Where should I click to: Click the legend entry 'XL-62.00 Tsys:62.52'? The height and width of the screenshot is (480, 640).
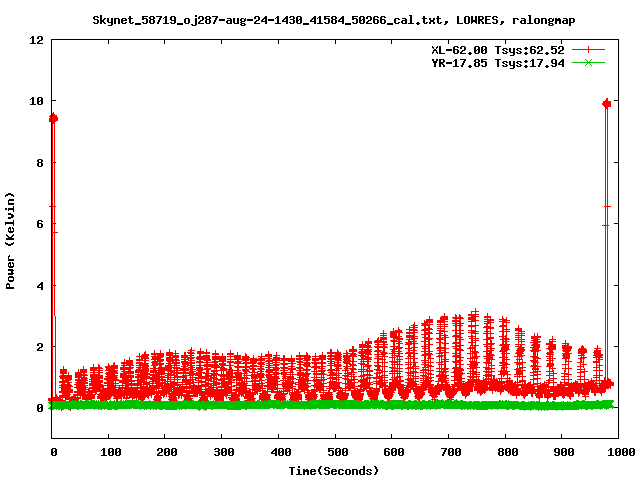coord(498,50)
